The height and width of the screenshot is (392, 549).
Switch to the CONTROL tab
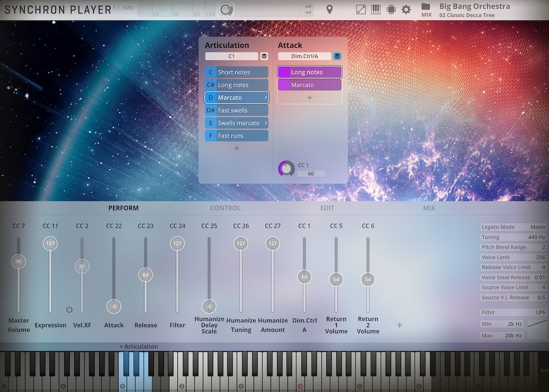tap(225, 208)
